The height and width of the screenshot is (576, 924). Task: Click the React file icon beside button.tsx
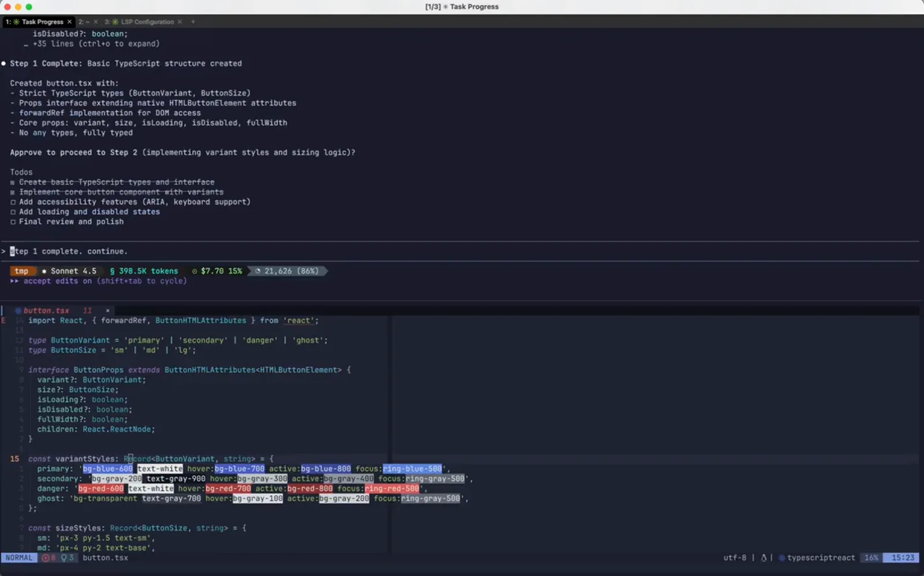click(x=18, y=311)
